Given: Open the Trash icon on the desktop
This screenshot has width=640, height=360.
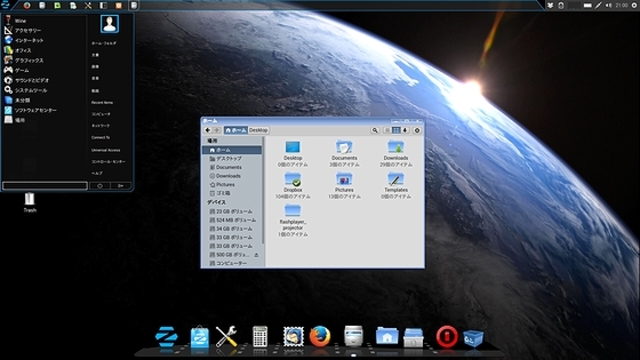Looking at the screenshot, I should click(x=30, y=202).
